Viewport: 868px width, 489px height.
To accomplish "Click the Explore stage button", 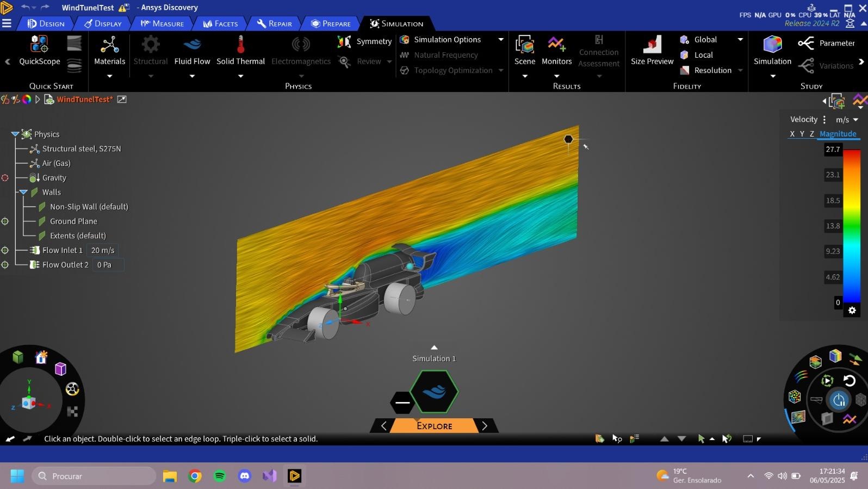I will pyautogui.click(x=434, y=426).
